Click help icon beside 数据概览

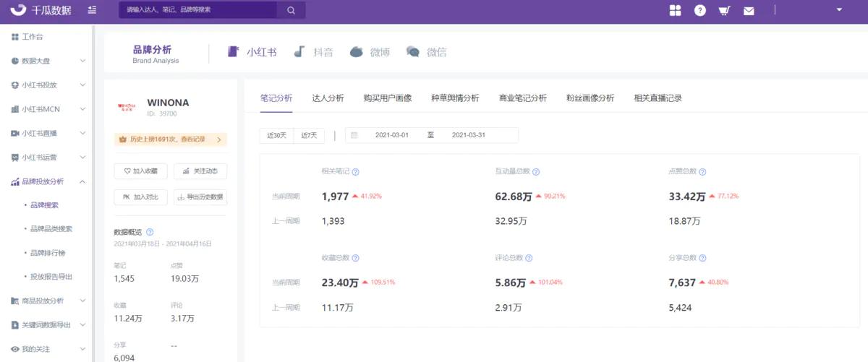pyautogui.click(x=150, y=232)
